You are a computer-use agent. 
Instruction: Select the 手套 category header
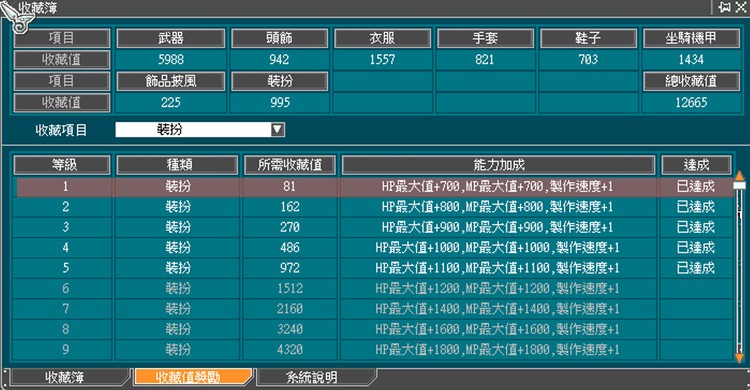click(x=485, y=38)
